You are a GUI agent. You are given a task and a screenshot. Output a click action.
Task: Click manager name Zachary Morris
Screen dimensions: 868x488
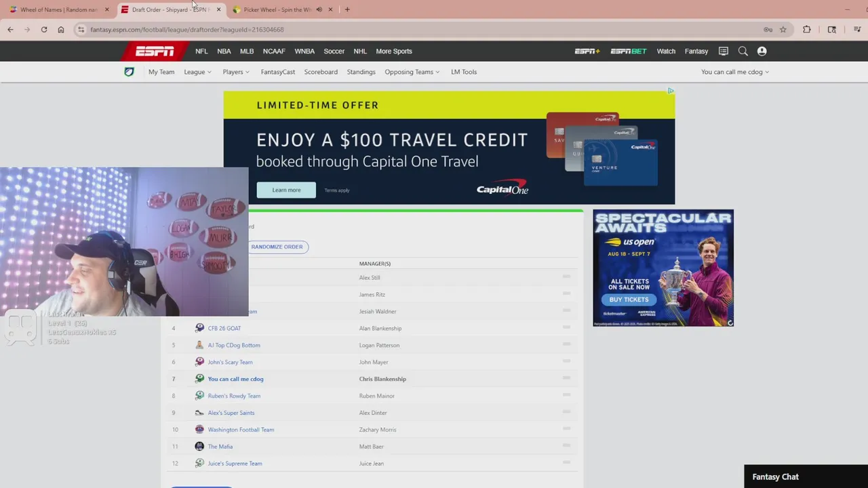tap(378, 430)
